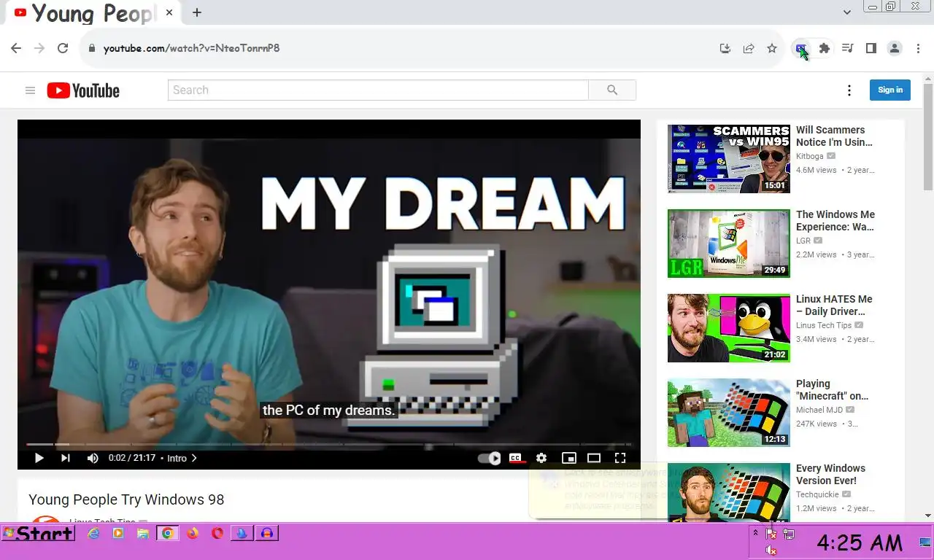Play the video
The height and width of the screenshot is (560, 934).
[39, 458]
